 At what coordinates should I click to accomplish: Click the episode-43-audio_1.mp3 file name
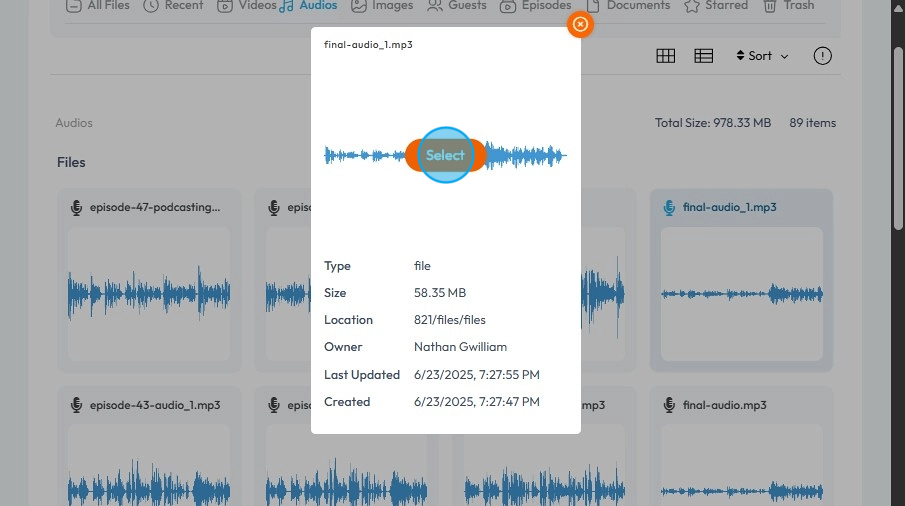(155, 405)
